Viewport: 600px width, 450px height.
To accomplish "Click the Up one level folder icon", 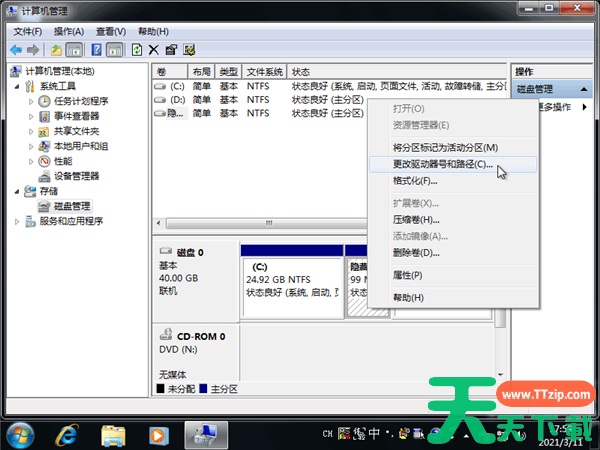I will (x=56, y=49).
